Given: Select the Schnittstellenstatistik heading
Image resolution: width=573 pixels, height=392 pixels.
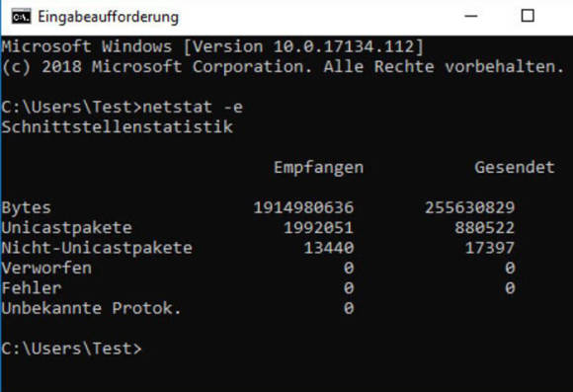Looking at the screenshot, I should coord(118,126).
